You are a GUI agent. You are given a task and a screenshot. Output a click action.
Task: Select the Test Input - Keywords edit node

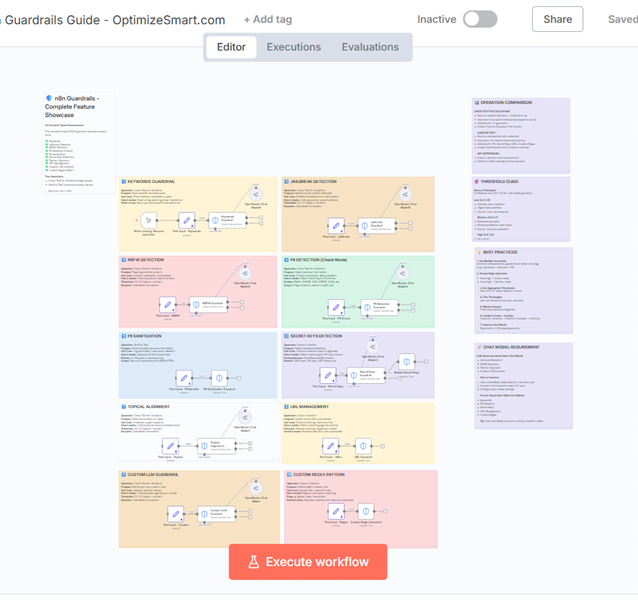point(187,221)
